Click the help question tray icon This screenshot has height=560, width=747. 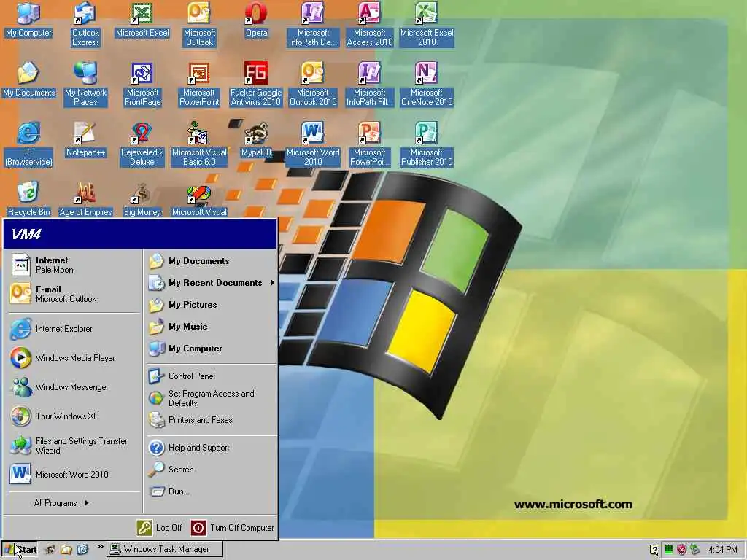coord(654,550)
